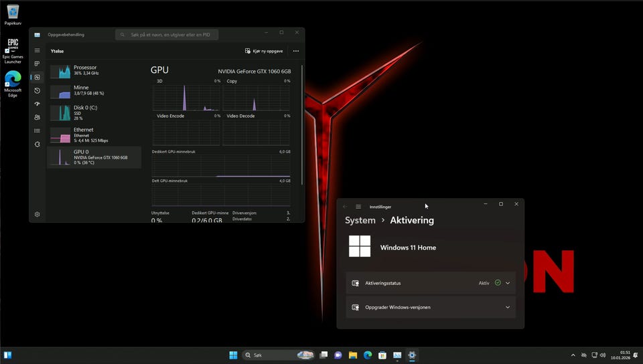This screenshot has width=643, height=364.
Task: Click the Dedikert GPU-minnebruk graph
Action: pyautogui.click(x=221, y=166)
